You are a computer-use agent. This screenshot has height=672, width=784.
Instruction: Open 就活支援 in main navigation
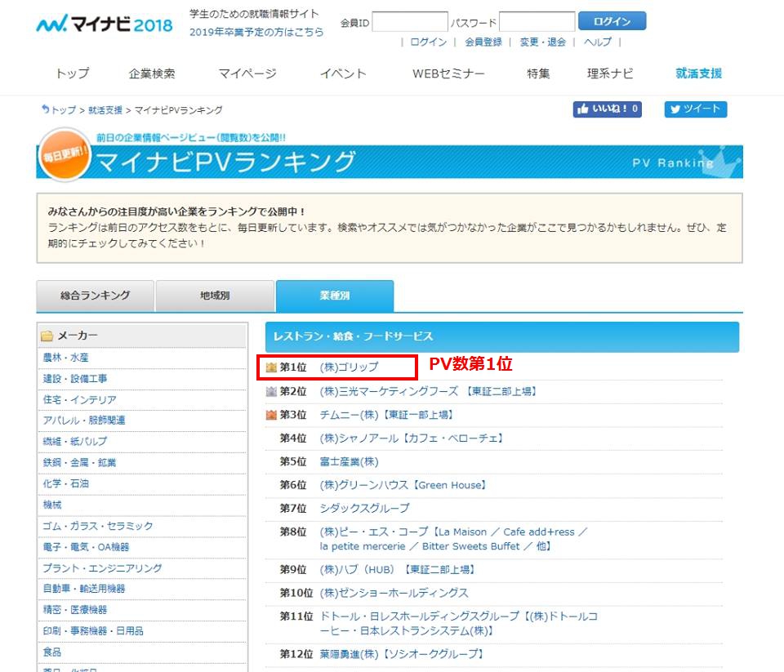698,73
